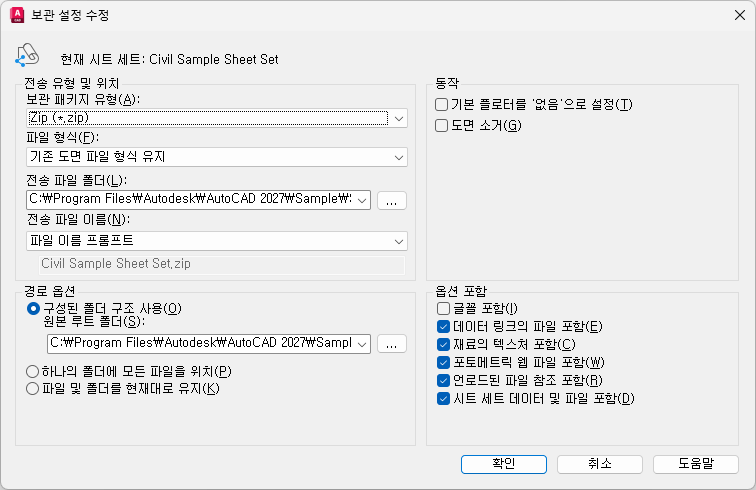
Task: Click the sheet set icon beside current sheet set
Action: click(x=26, y=57)
